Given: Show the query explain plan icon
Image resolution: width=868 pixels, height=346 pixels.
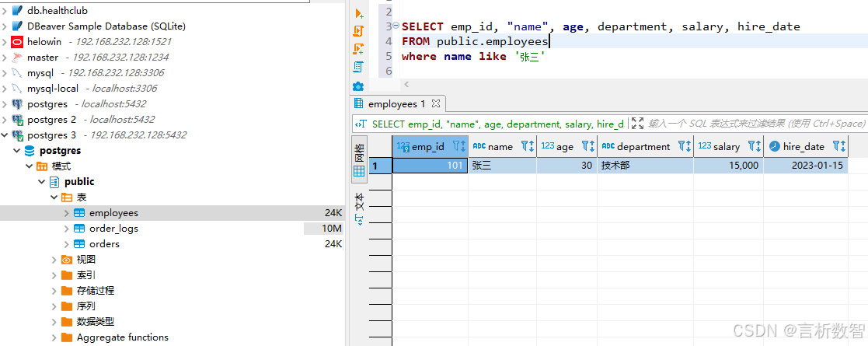Looking at the screenshot, I should [358, 67].
